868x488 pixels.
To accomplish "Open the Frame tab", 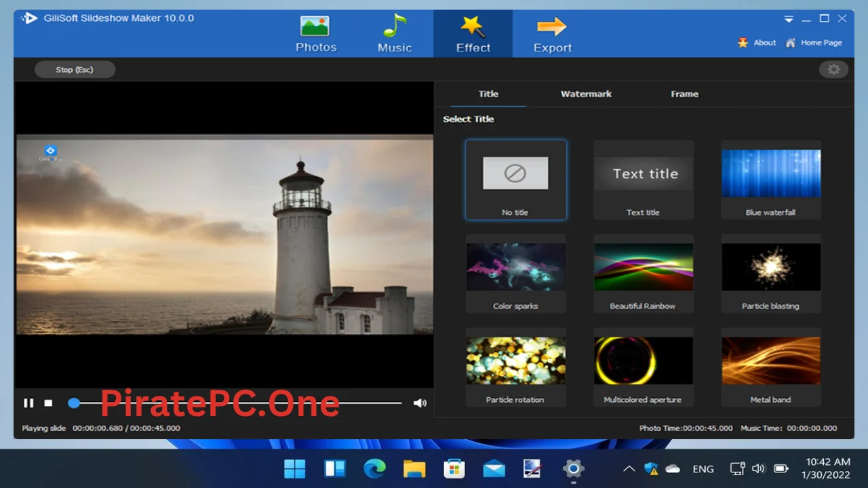I will coord(685,94).
